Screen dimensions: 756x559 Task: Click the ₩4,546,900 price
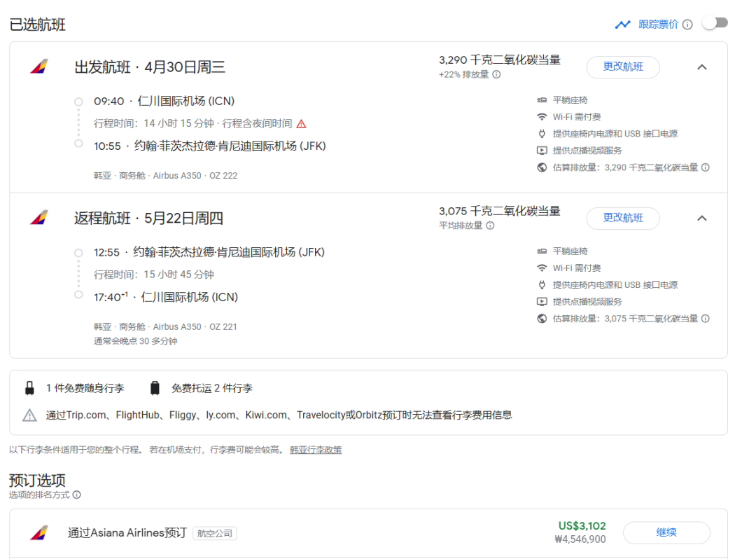pyautogui.click(x=580, y=539)
